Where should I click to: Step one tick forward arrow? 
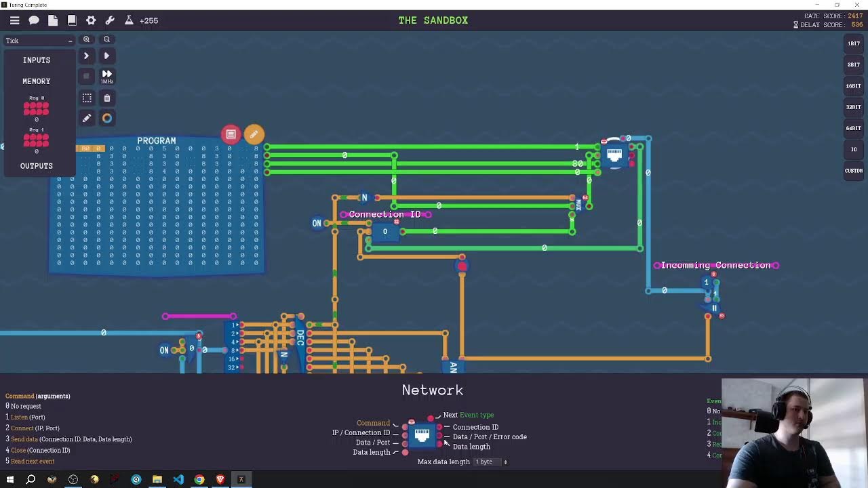tap(86, 56)
